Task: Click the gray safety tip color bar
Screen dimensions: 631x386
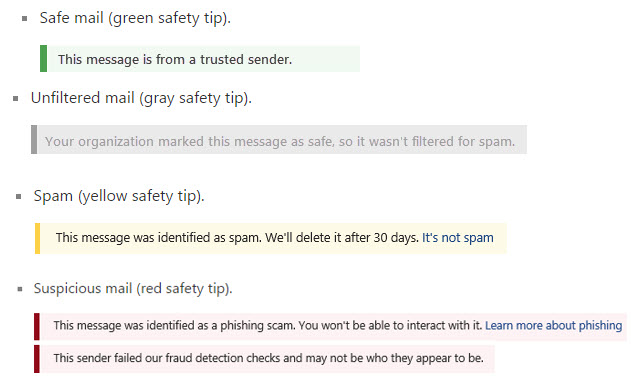Action: point(34,139)
